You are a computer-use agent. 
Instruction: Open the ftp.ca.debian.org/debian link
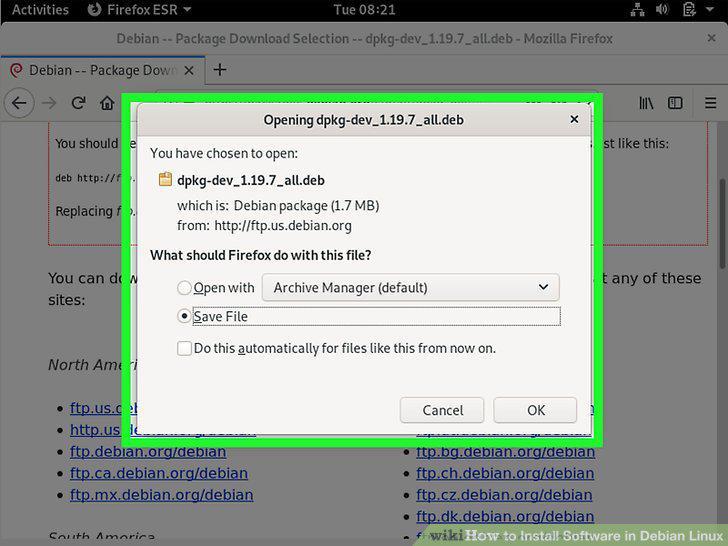coord(159,473)
